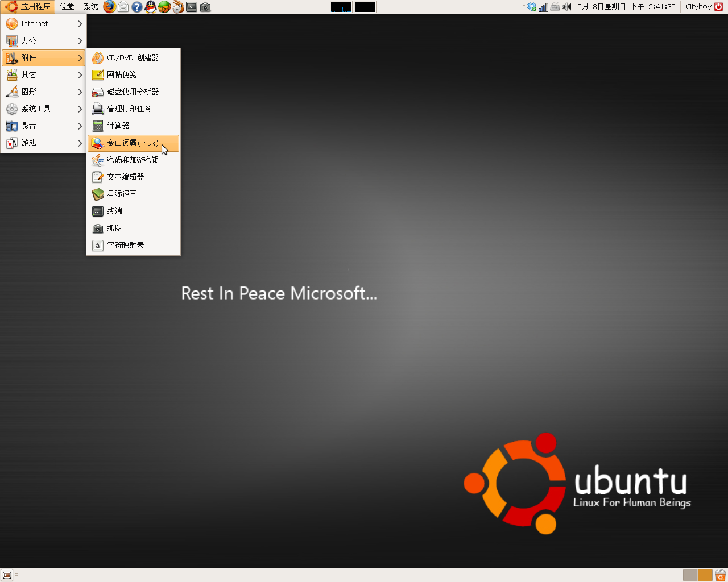This screenshot has width=728, height=582.
Task: Expand the 影音 sound and video submenu
Action: (44, 126)
